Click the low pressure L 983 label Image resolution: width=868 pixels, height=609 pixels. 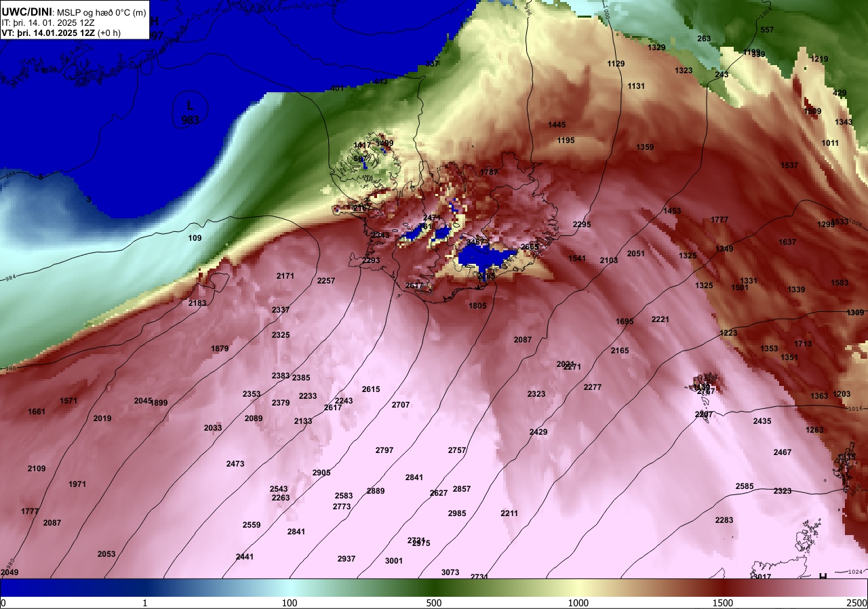(191, 113)
